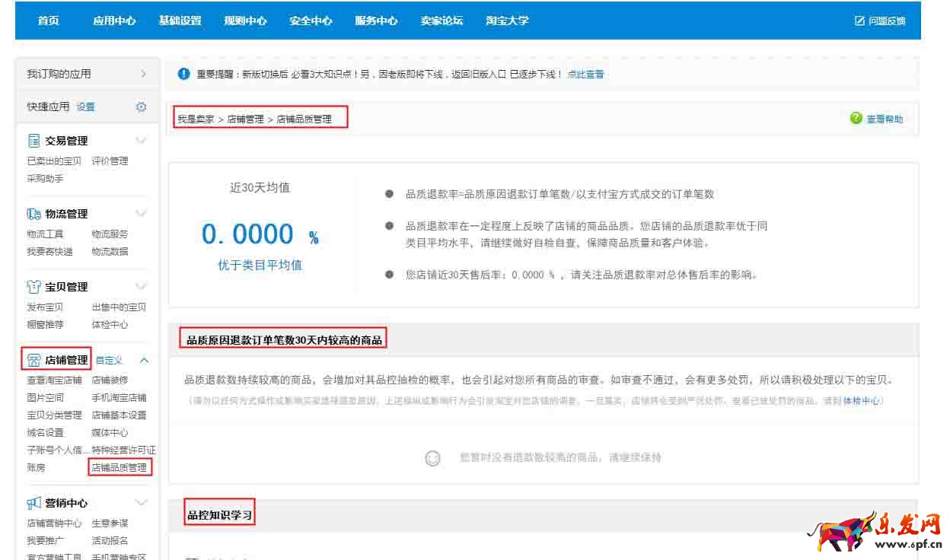Screen dimensions: 950x560
Task: Open the 点此查看 notice link
Action: (x=585, y=75)
